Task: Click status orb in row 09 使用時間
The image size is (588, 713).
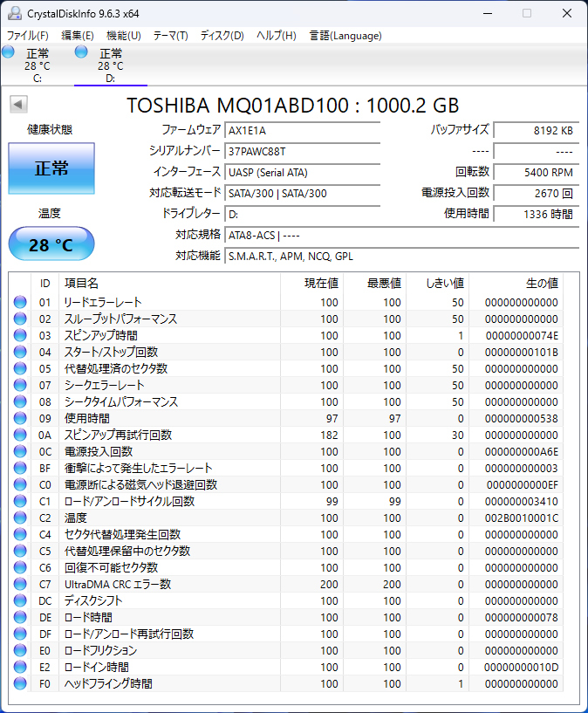Action: coord(20,418)
